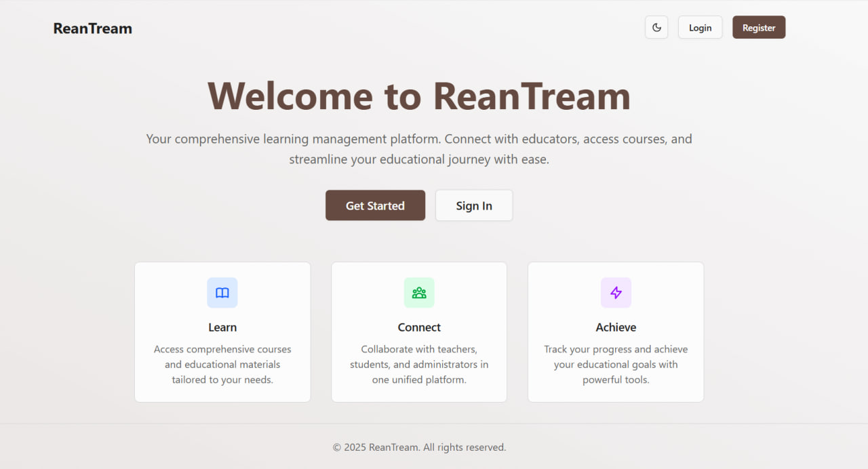This screenshot has width=868, height=469.
Task: Open the Login page
Action: point(700,27)
